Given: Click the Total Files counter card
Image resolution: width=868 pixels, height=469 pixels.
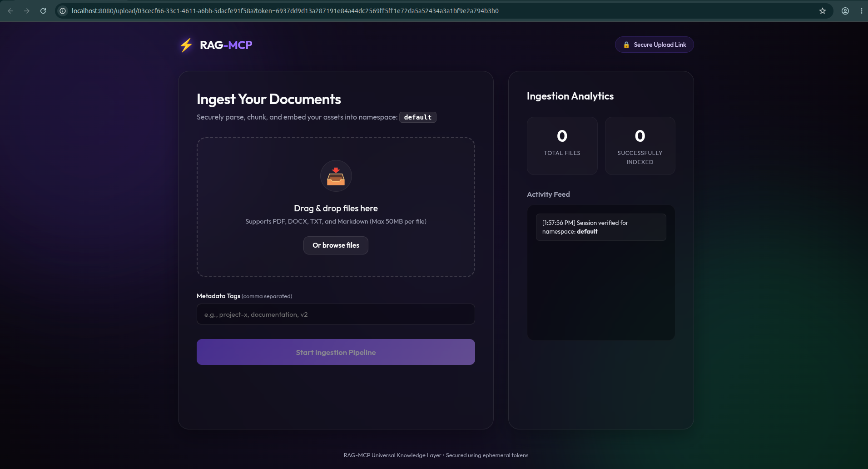Looking at the screenshot, I should click(x=562, y=146).
